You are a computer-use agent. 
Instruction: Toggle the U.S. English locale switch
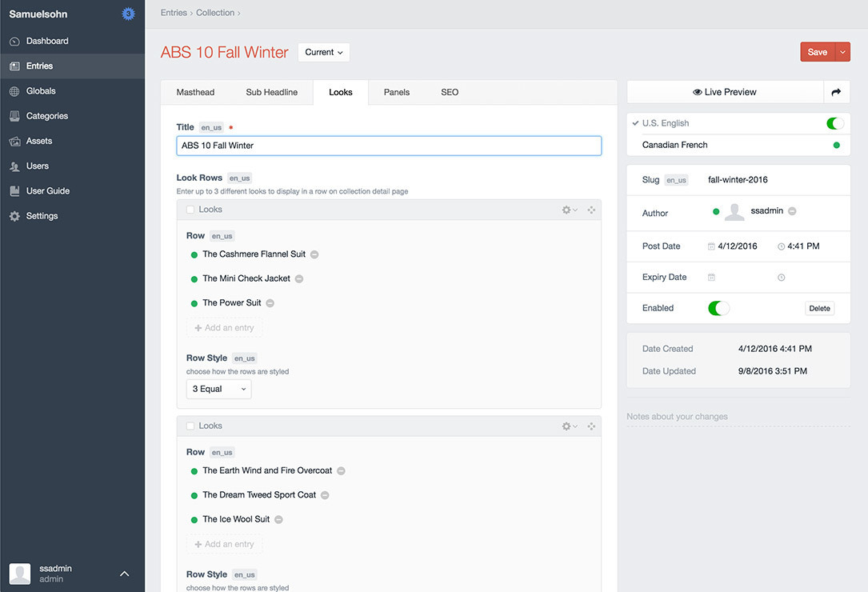point(835,123)
